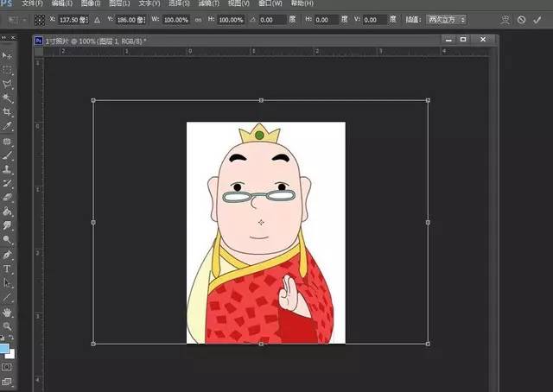Open the 图像(I) menu

click(x=91, y=3)
